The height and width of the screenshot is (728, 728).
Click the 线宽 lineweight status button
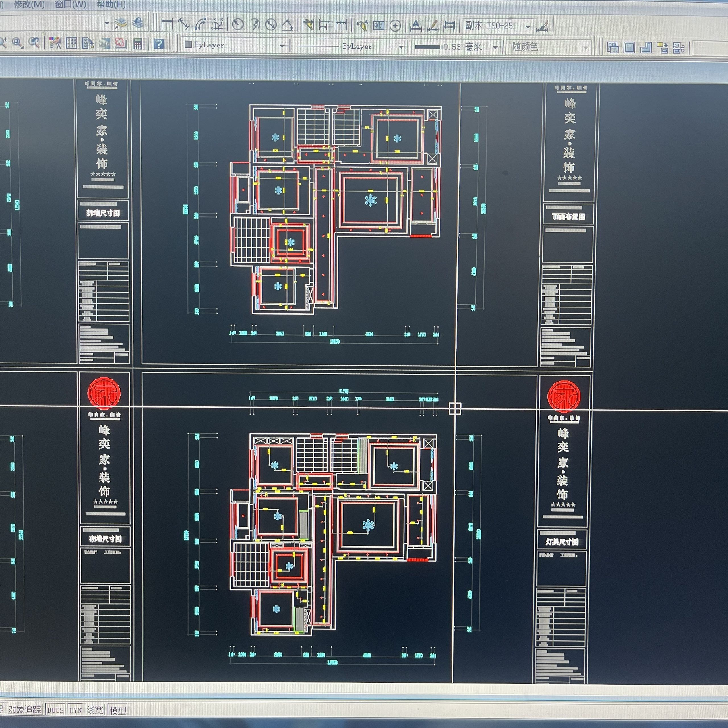(95, 710)
